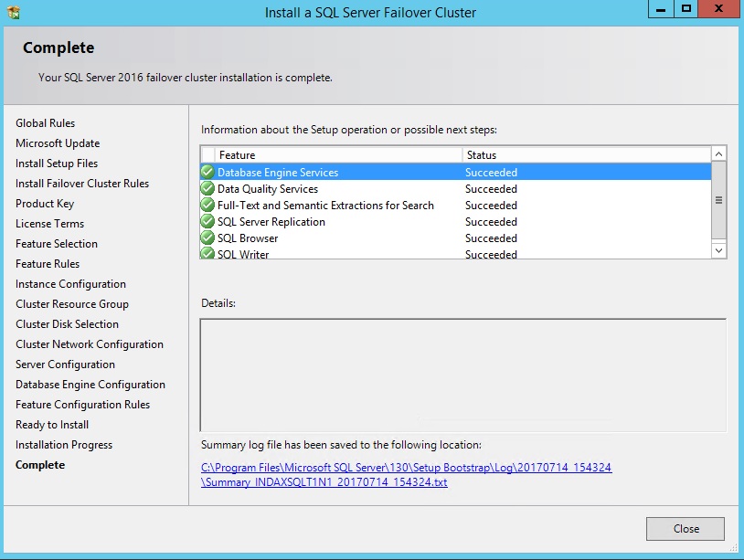Click green check icon beside Database Engine Services
Image resolution: width=744 pixels, height=560 pixels.
207,173
